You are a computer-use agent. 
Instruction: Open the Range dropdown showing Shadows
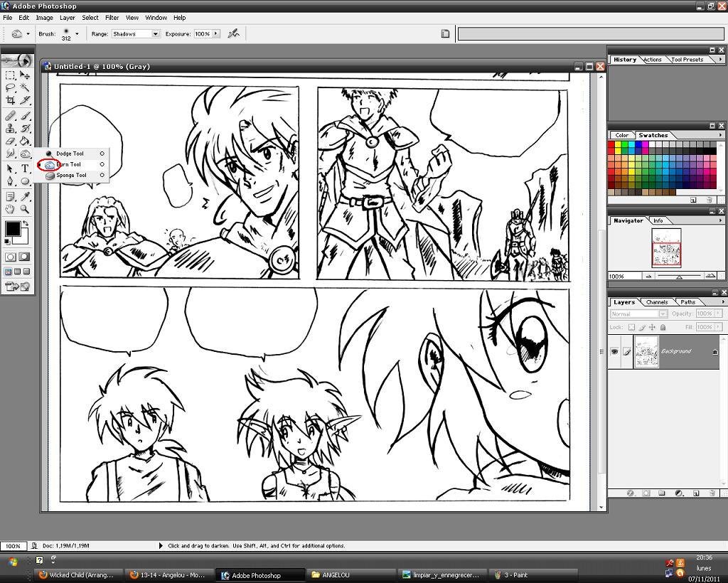click(x=136, y=33)
